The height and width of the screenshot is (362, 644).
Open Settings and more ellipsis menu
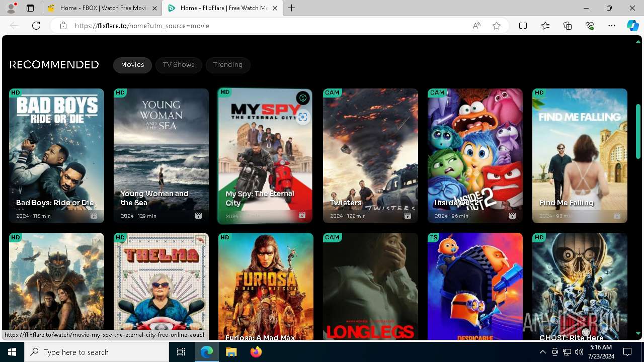coord(612,26)
